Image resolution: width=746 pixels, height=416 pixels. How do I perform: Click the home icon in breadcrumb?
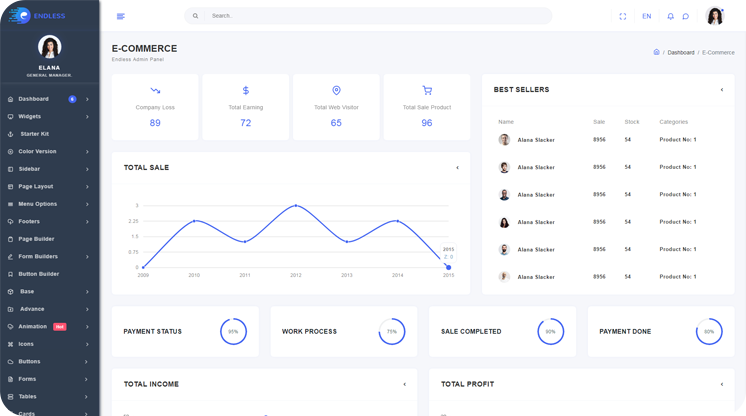click(656, 52)
